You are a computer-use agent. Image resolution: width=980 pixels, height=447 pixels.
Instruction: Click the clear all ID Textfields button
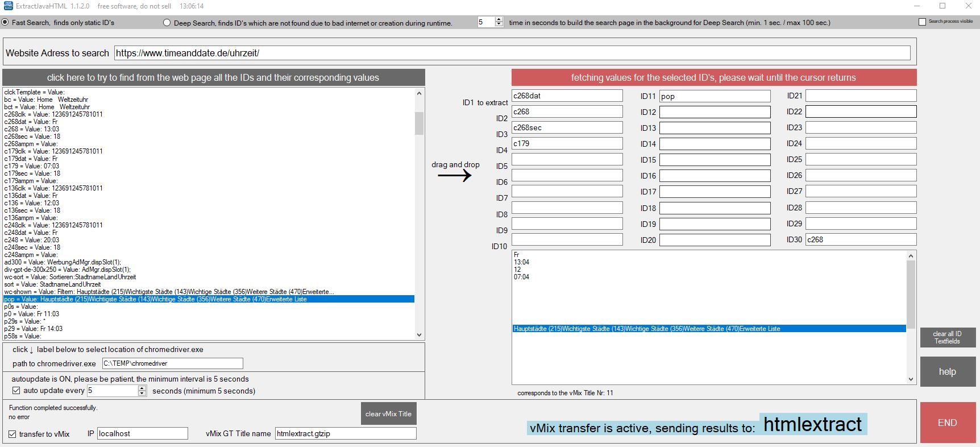pyautogui.click(x=947, y=337)
